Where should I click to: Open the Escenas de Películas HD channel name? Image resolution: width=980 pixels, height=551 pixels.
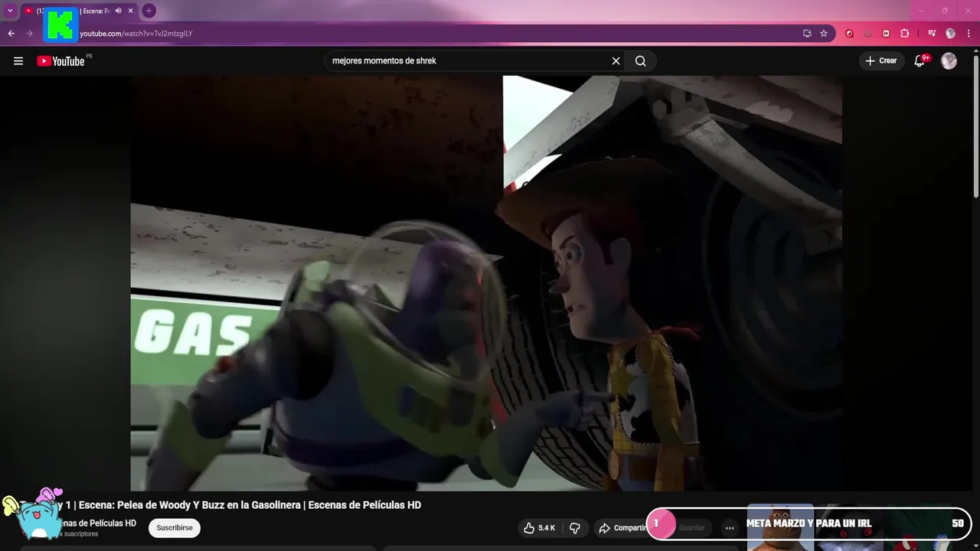[91, 523]
